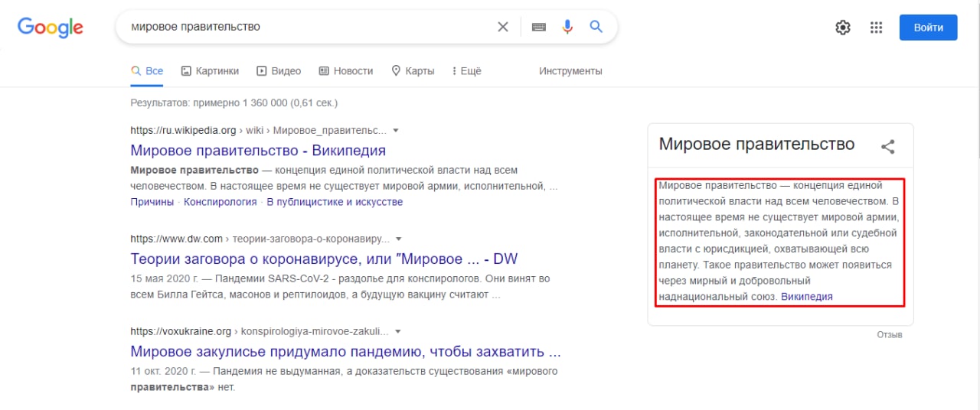The height and width of the screenshot is (410, 980).
Task: Click the 11 окт. 2020 г. date text
Action: tap(165, 371)
